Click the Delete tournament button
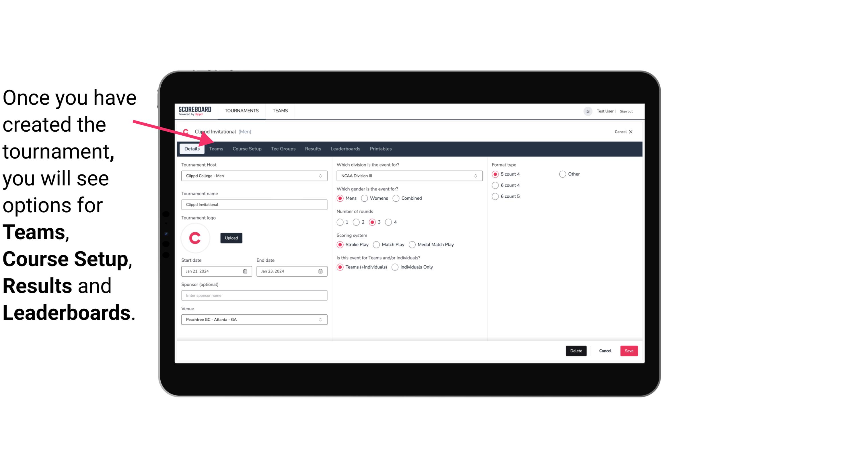This screenshot has width=868, height=467. pyautogui.click(x=576, y=350)
